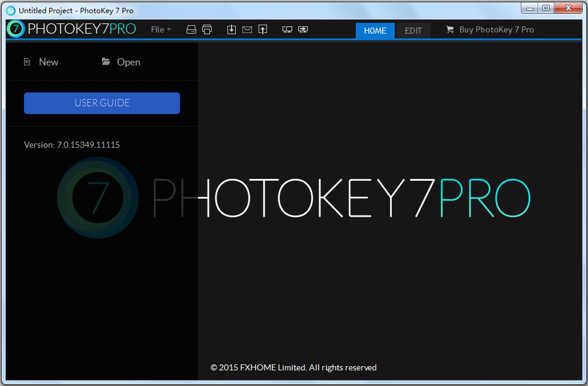Open the File dropdown menu
Image resolution: width=588 pixels, height=386 pixels.
pos(161,29)
